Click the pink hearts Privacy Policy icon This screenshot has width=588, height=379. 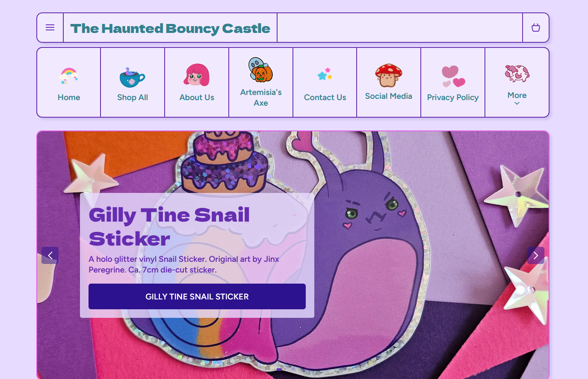(x=453, y=76)
